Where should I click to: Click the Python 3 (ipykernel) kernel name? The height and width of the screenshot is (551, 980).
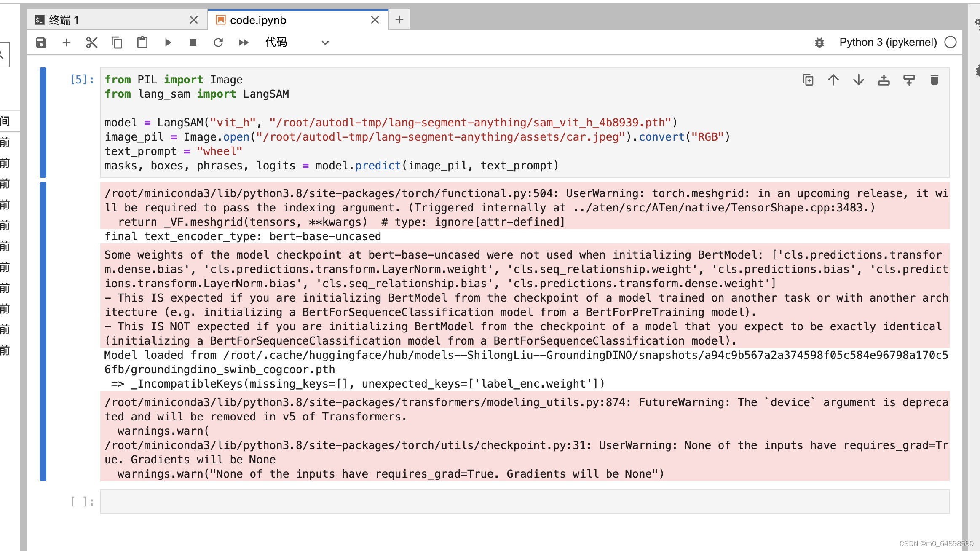[888, 43]
